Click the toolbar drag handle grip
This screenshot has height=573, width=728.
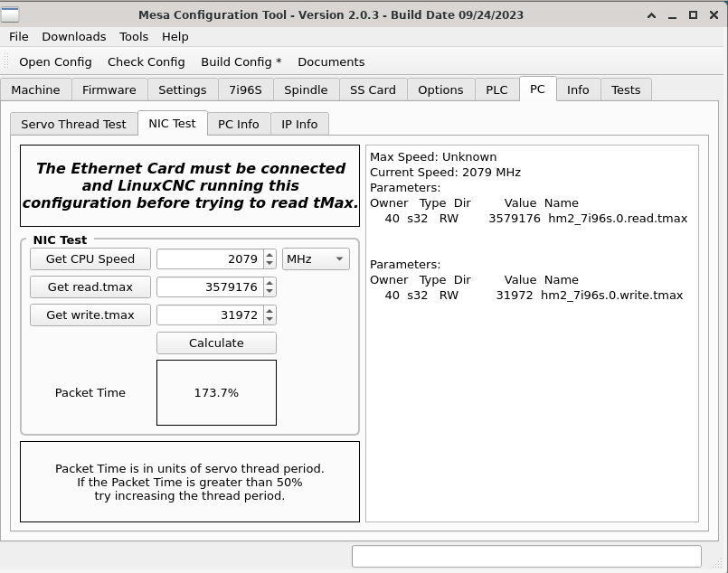6,61
